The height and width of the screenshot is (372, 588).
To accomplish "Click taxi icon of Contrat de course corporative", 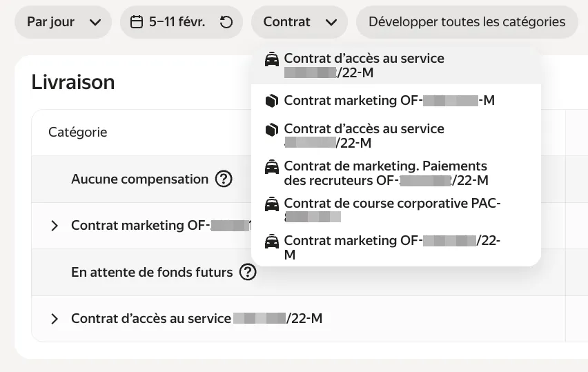I will (272, 204).
